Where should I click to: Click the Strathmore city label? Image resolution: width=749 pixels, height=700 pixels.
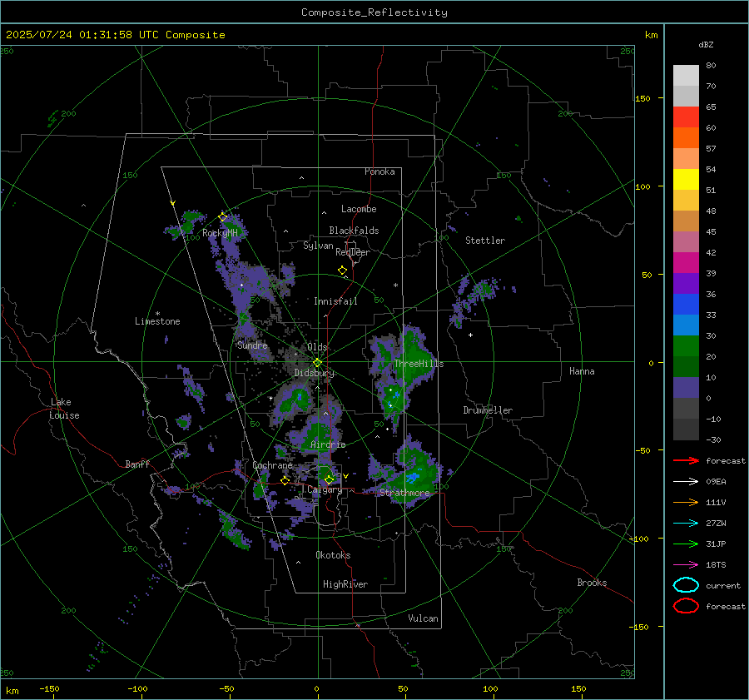(404, 493)
